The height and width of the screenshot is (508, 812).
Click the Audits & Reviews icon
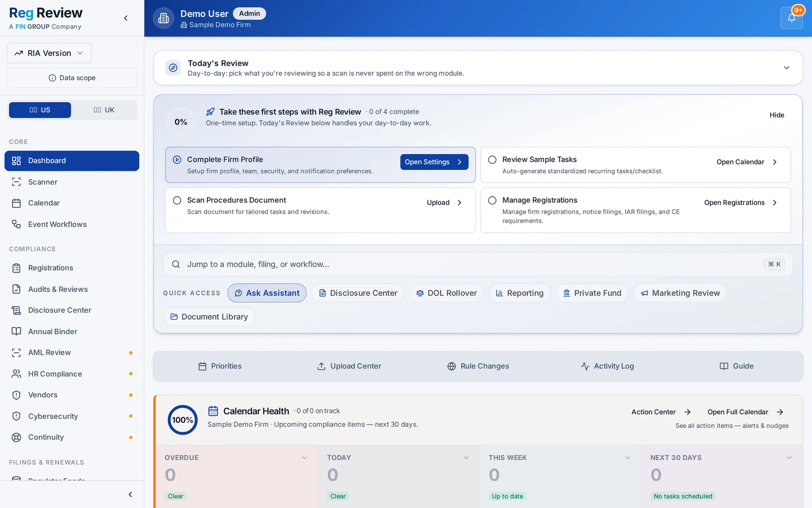pos(16,289)
